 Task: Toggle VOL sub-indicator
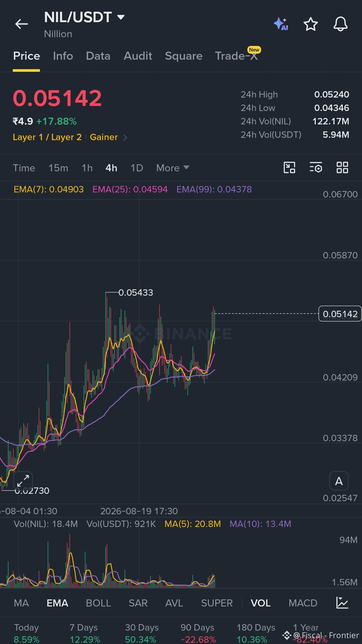tap(260, 603)
